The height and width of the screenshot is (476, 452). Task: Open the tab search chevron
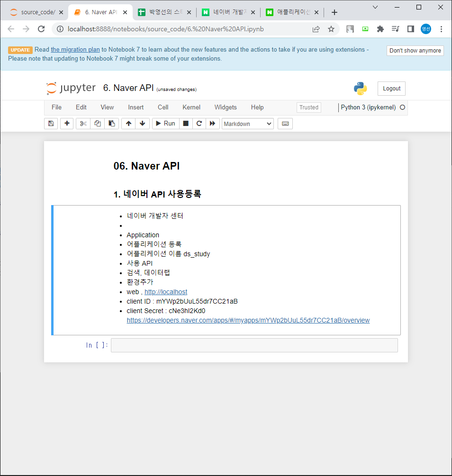(x=375, y=7)
